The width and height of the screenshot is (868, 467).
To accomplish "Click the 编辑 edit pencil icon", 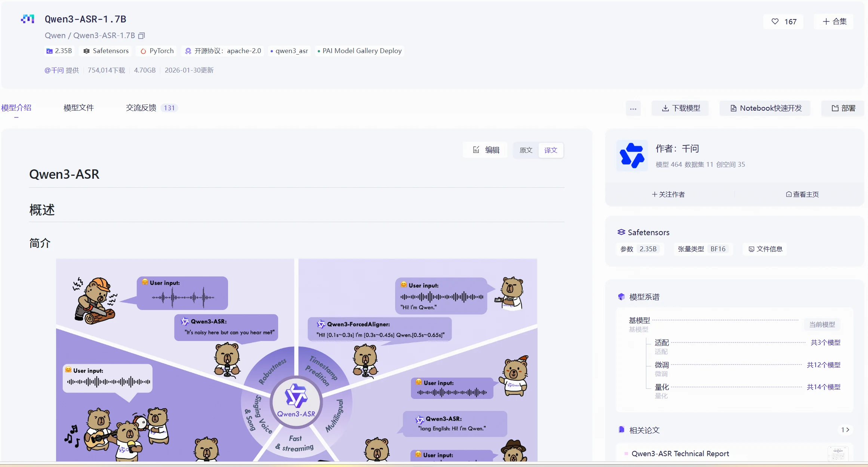I will point(476,150).
